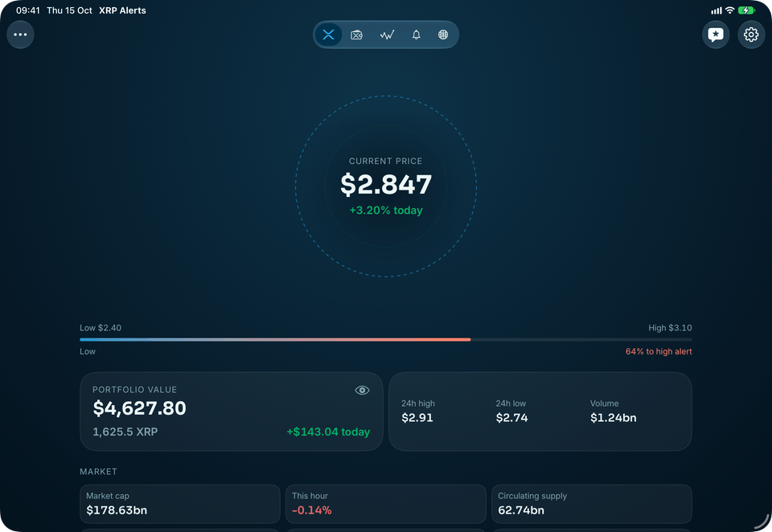Open the This hour -0.14% card

(385, 504)
